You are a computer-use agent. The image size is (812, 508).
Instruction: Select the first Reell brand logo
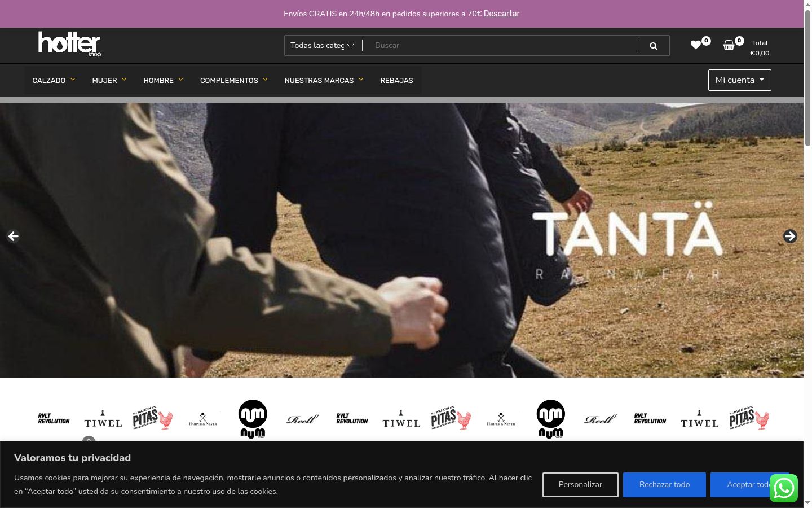click(302, 419)
